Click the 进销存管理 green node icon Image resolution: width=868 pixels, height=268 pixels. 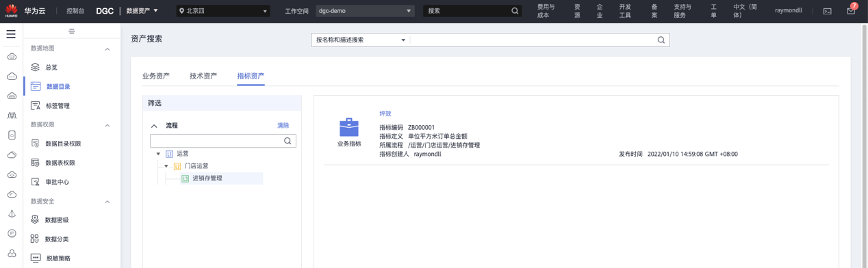pyautogui.click(x=185, y=178)
